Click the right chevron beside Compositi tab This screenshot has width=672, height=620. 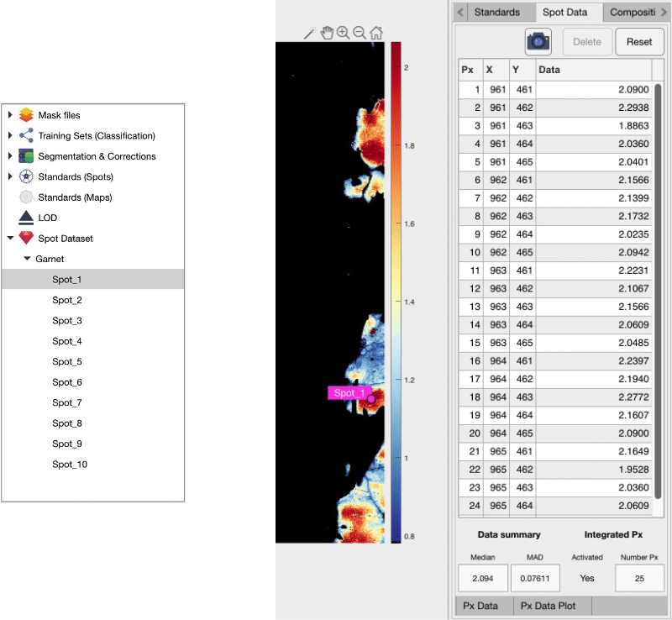664,12
